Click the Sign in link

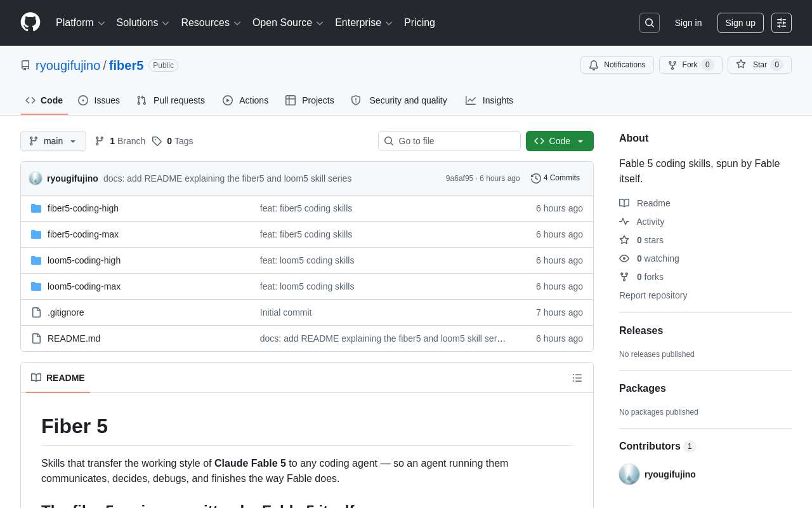688,23
